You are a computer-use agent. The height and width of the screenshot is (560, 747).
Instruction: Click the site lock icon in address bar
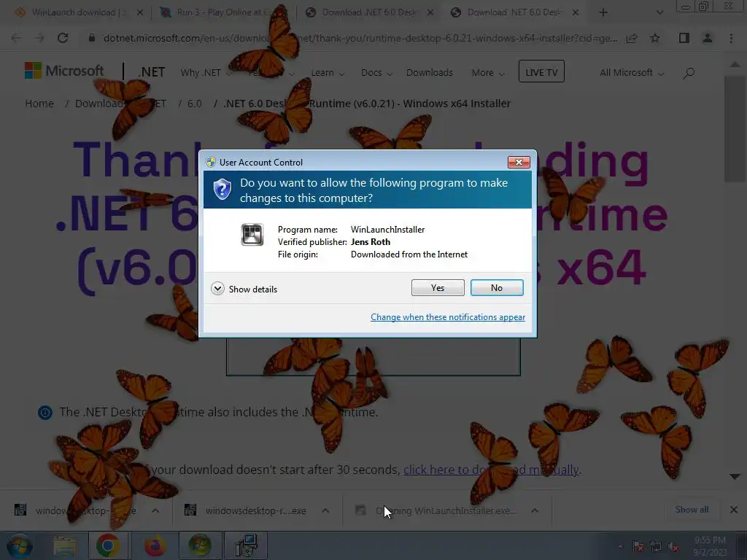[91, 38]
